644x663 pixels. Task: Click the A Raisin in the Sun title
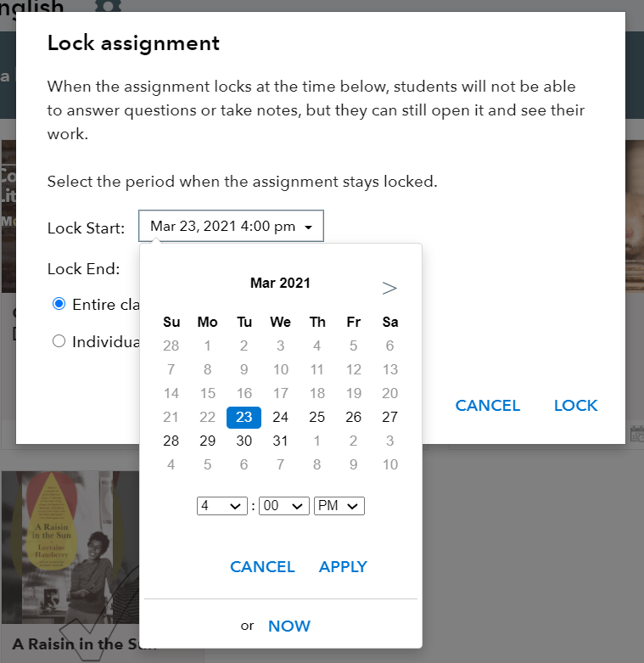tap(85, 644)
